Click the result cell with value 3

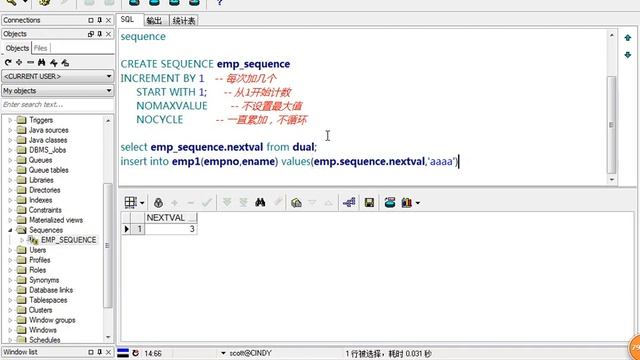(x=171, y=229)
